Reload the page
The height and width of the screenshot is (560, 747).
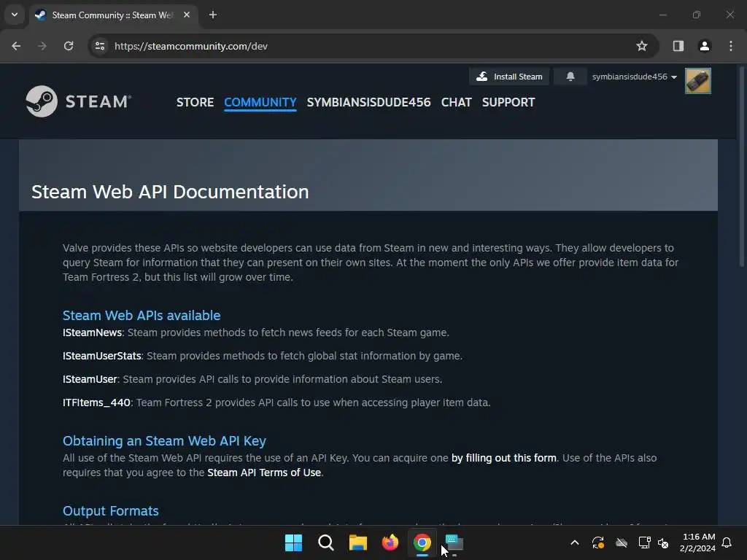[x=69, y=46]
